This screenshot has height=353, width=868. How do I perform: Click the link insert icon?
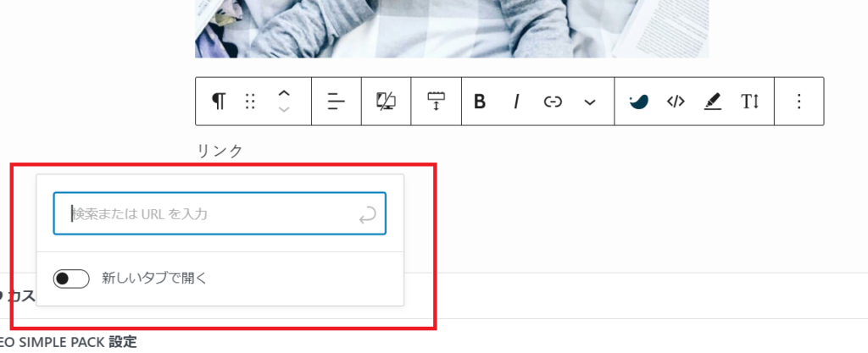click(x=553, y=102)
